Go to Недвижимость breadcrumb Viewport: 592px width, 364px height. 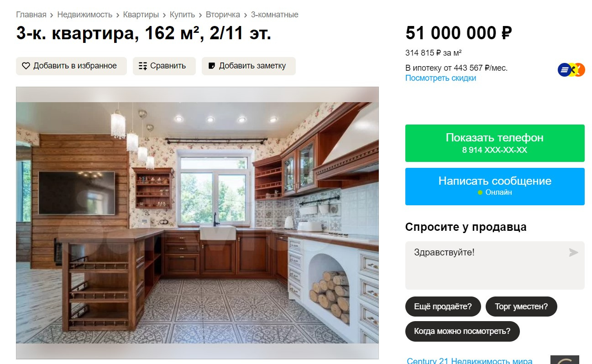click(84, 15)
